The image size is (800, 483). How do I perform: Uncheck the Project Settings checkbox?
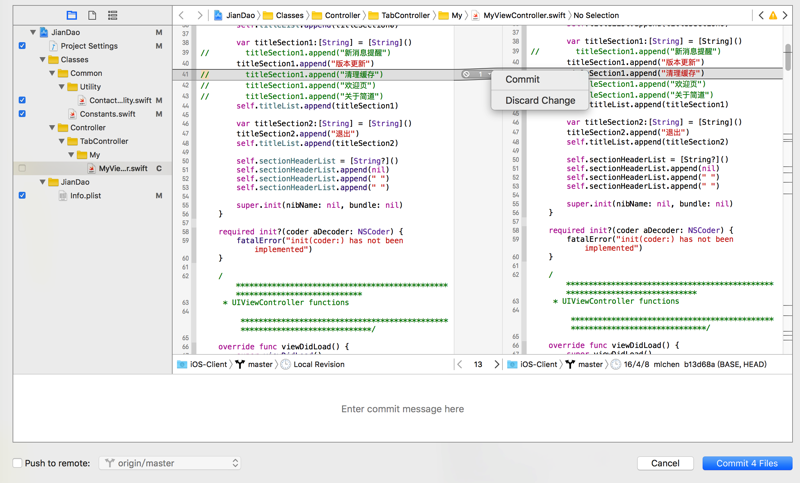(x=22, y=46)
